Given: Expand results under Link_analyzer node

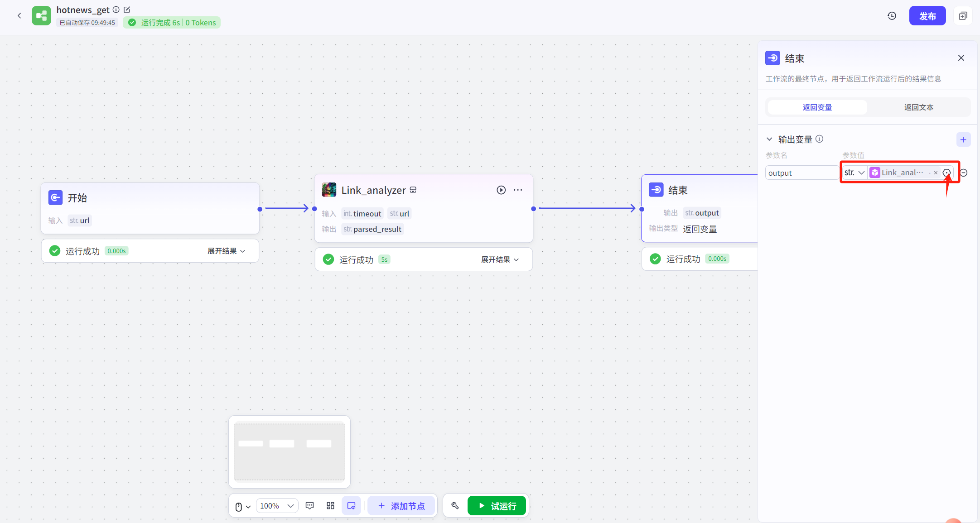Looking at the screenshot, I should (500, 259).
